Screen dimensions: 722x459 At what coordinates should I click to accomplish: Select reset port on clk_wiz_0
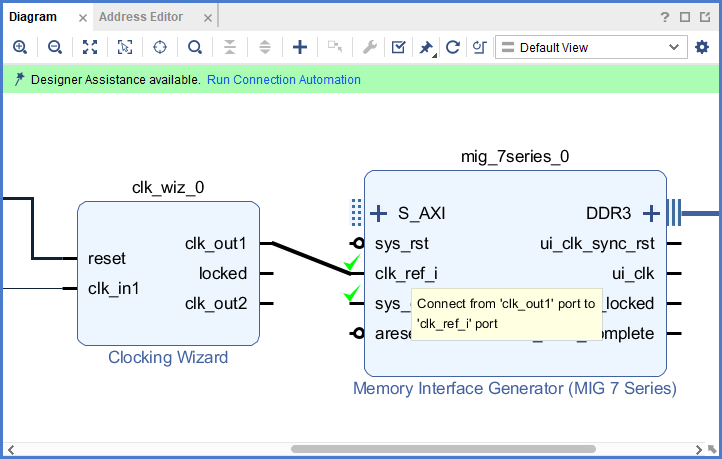click(106, 258)
